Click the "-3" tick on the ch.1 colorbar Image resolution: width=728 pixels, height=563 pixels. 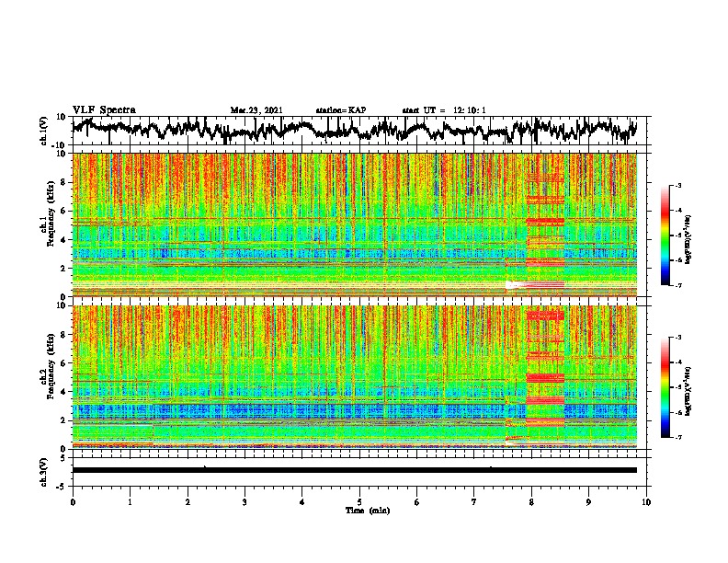click(677, 186)
